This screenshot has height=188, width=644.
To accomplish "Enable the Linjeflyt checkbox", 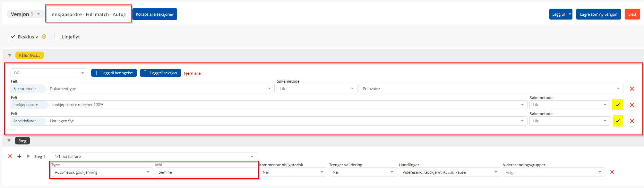I will pyautogui.click(x=57, y=37).
